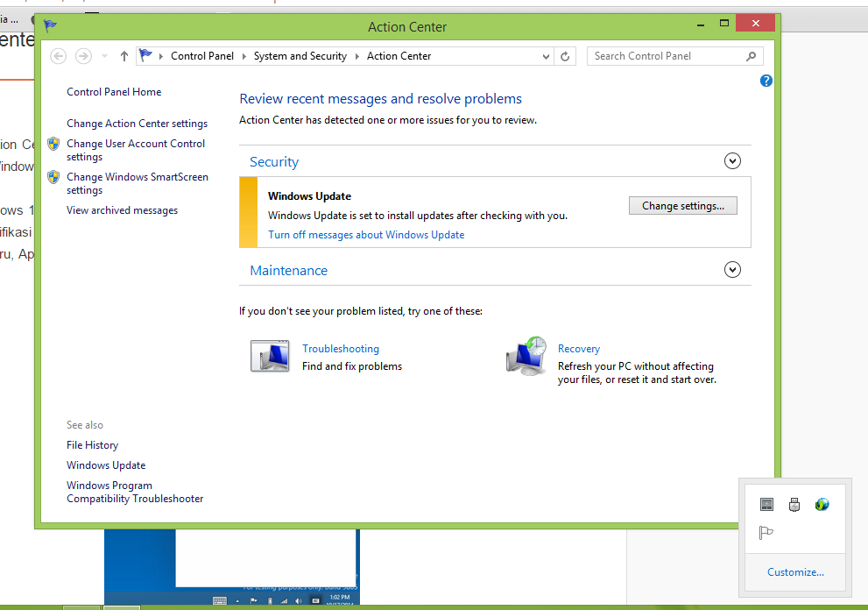Click the refresh icon next to address bar

[567, 55]
